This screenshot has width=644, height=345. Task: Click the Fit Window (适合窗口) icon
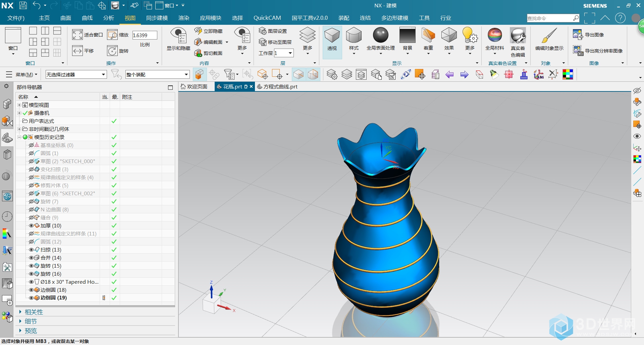[77, 35]
